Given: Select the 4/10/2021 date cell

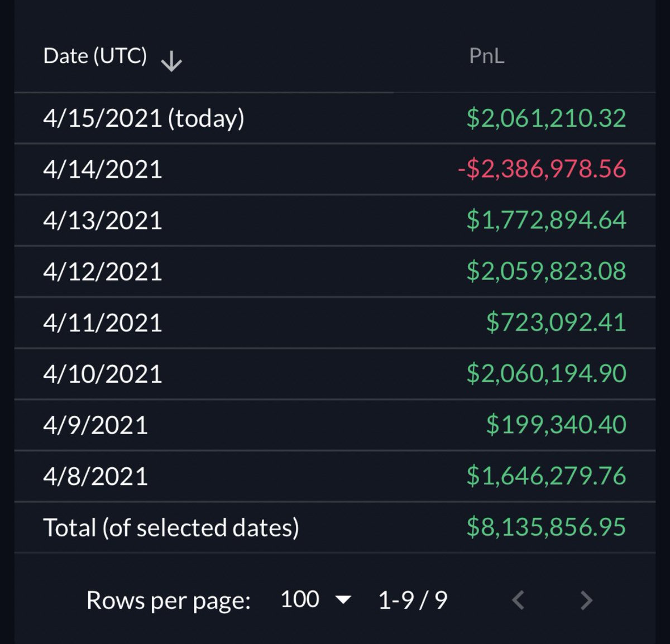Looking at the screenshot, I should pos(103,374).
